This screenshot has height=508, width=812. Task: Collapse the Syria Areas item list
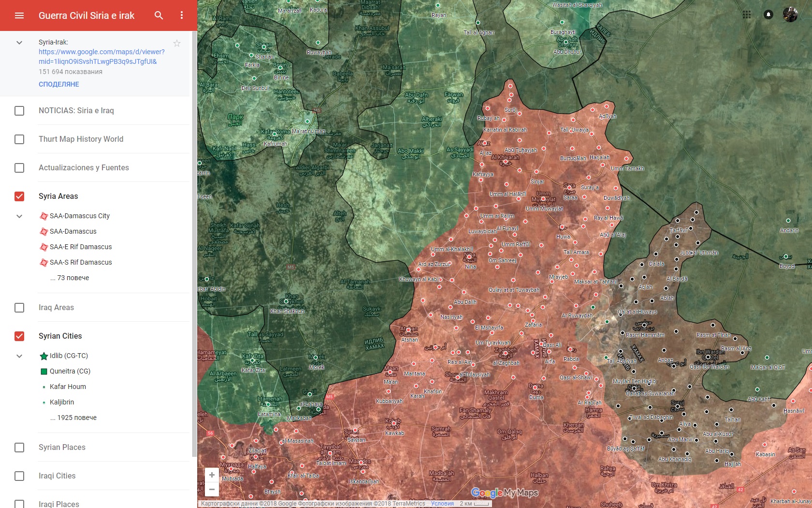tap(19, 216)
